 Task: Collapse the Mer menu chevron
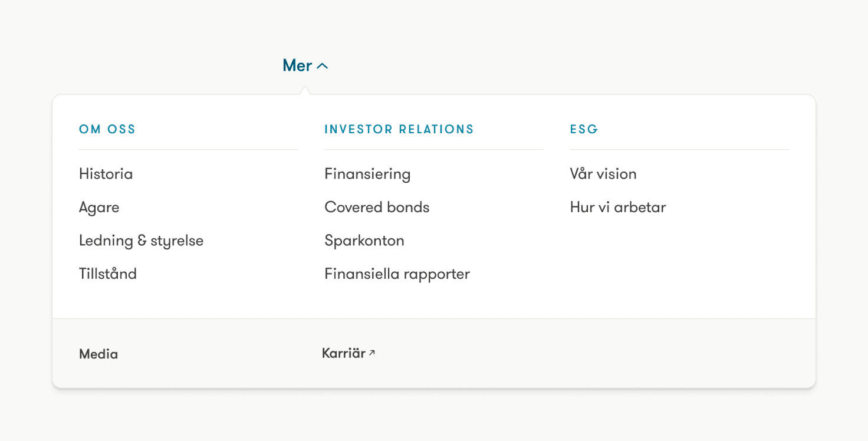(x=322, y=66)
